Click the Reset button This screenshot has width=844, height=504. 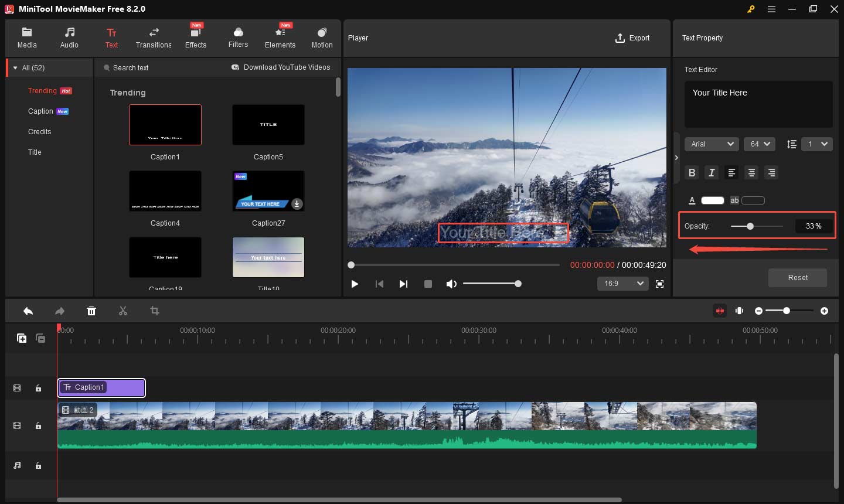click(x=798, y=278)
